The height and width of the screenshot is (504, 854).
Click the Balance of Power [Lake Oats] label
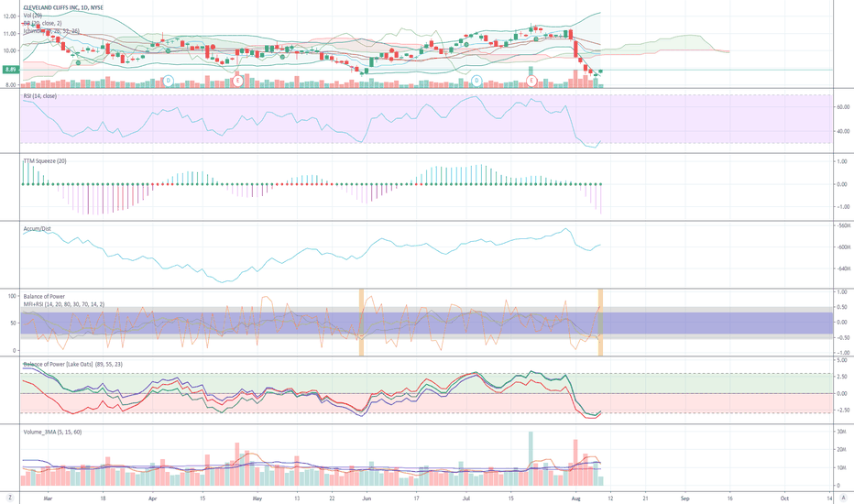tap(73, 364)
